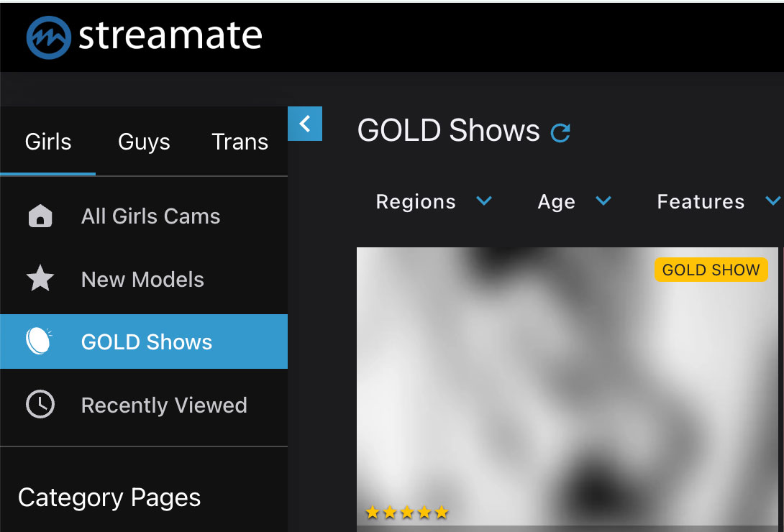Open the New Models page
The width and height of the screenshot is (784, 532).
[142, 279]
